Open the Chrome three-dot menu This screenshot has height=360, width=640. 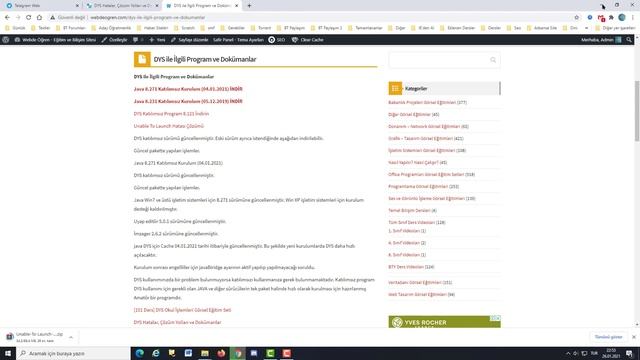(633, 18)
